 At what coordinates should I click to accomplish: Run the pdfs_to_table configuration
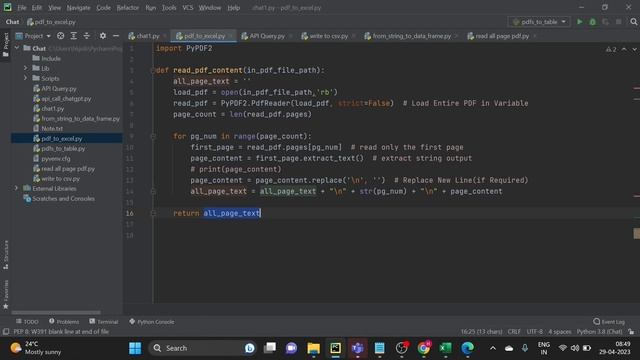580,22
